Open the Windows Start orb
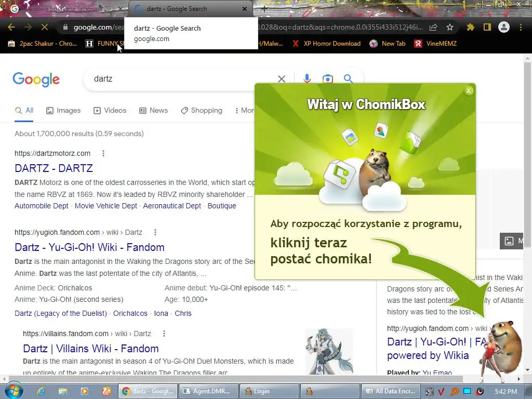This screenshot has width=532, height=399. [x=14, y=391]
